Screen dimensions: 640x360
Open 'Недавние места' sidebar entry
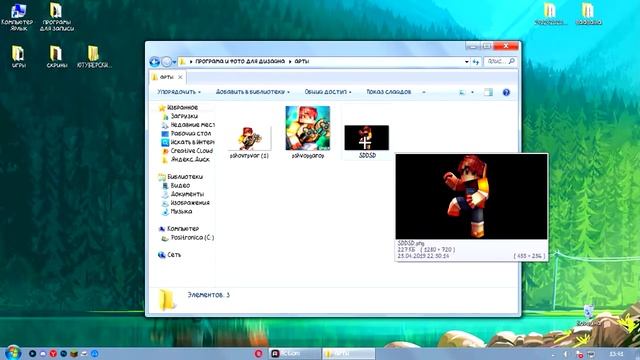click(188, 125)
